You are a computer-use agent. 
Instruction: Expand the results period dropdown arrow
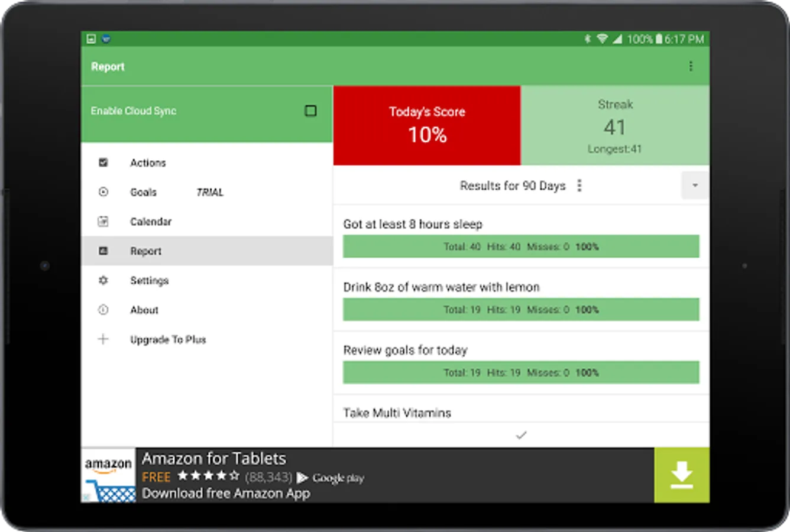point(695,186)
